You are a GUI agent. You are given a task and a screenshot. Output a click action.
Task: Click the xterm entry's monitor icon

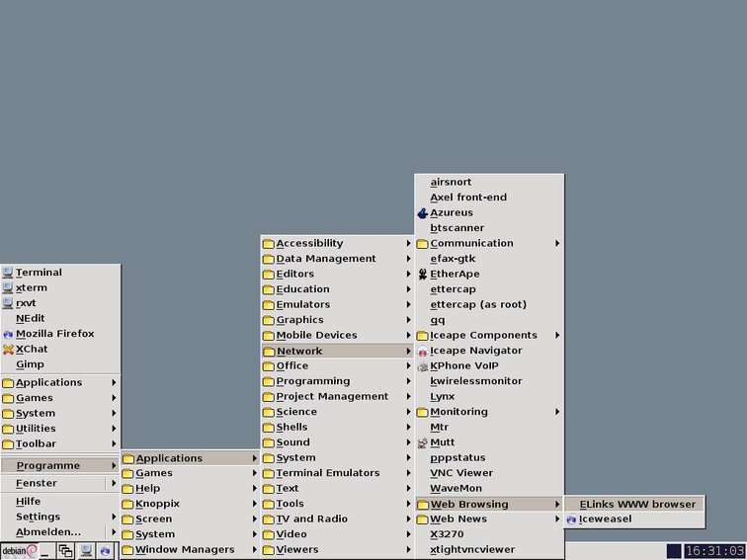click(8, 288)
